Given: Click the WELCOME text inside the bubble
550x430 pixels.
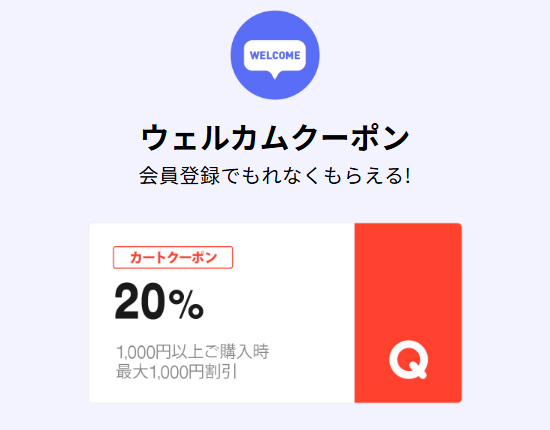Looking at the screenshot, I should [x=275, y=55].
